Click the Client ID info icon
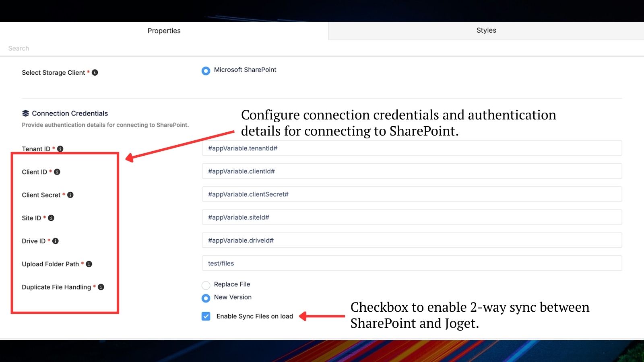 pyautogui.click(x=57, y=172)
